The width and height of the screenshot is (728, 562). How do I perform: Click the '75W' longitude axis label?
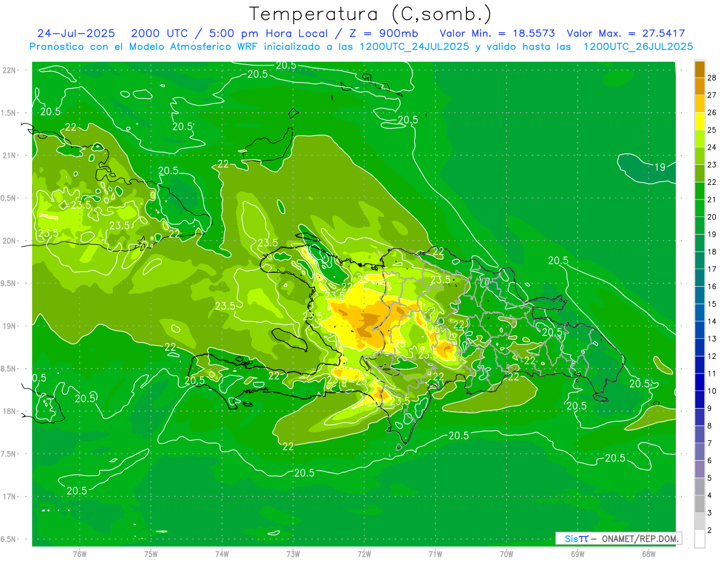coord(150,554)
